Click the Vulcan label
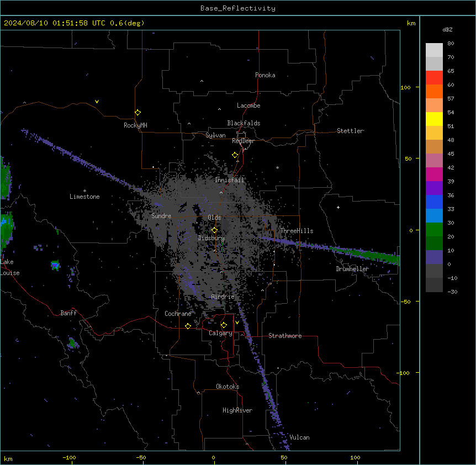 point(299,437)
